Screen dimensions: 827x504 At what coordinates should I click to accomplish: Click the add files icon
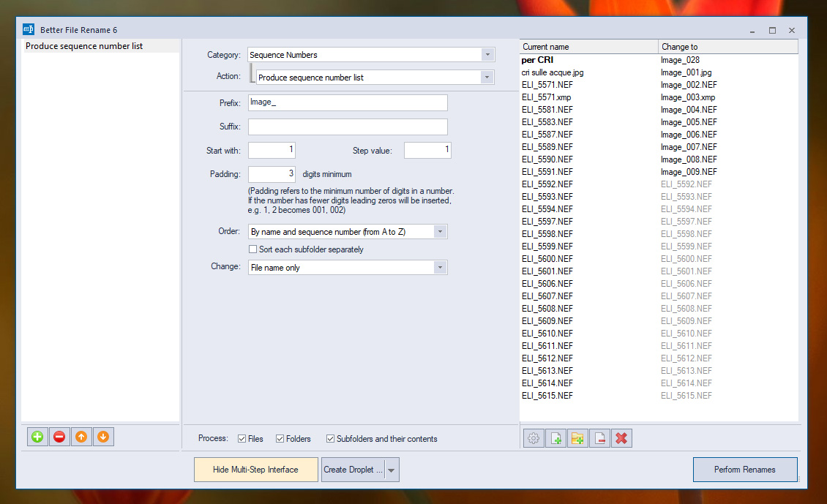coord(555,438)
